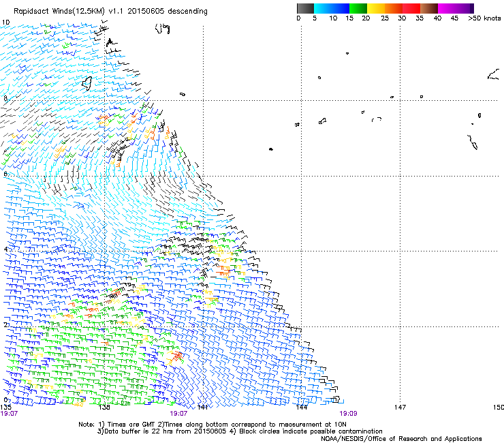The width and height of the screenshot is (504, 443).
Task: Click the island outline west of 138 near 8N
Action: [87, 83]
